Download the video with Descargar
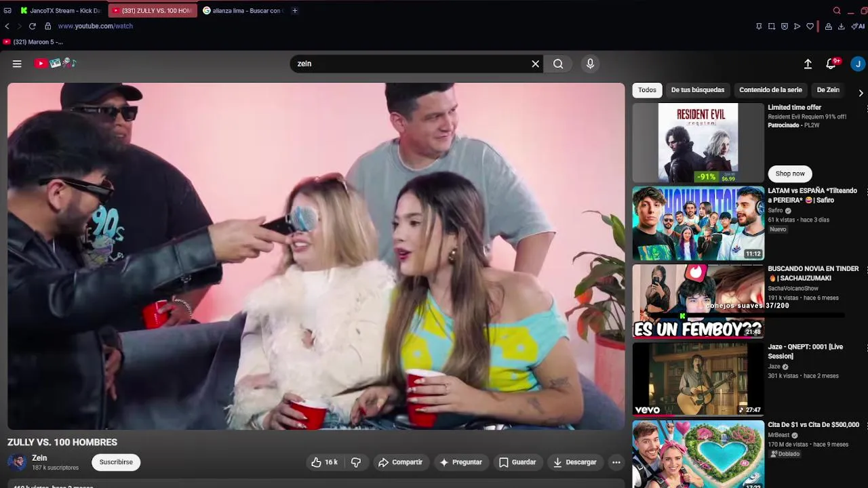868x488 pixels. coord(574,462)
